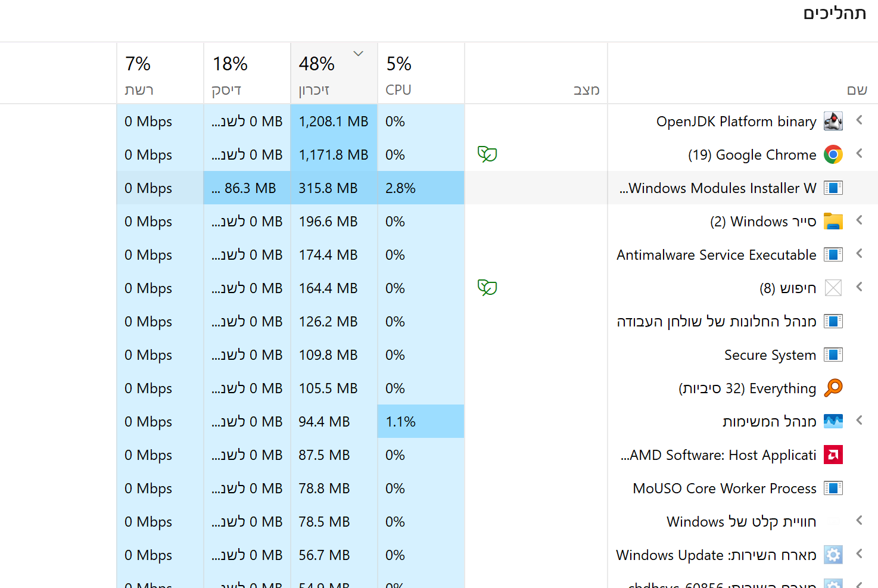Click the AMD Software red icon

[x=833, y=455]
